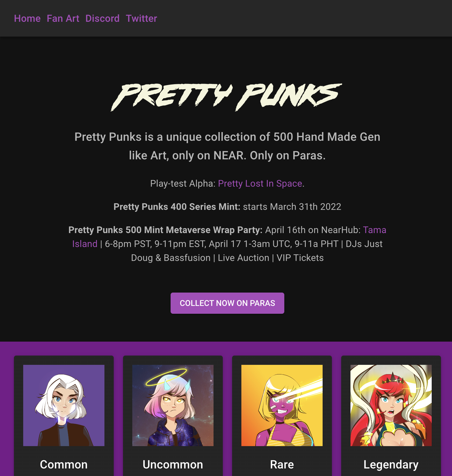Click the 400 Series Mint announcement text
Viewport: 452px width, 476px height.
(227, 207)
